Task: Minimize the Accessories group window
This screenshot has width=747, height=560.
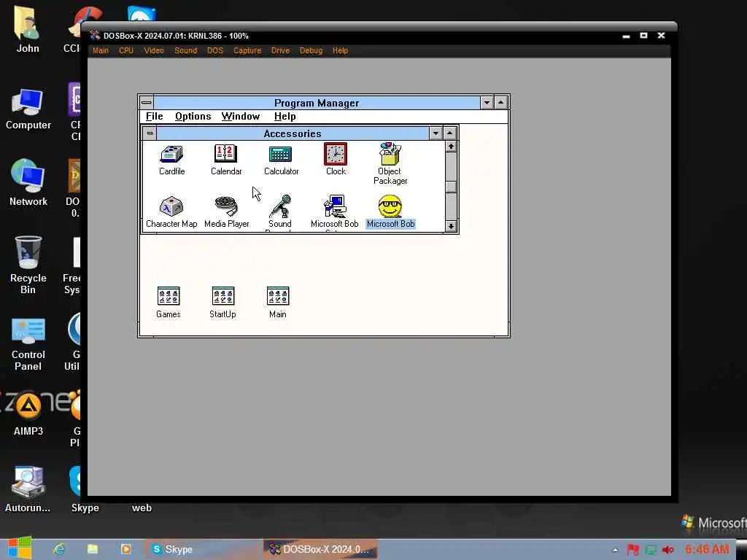Action: click(x=436, y=133)
